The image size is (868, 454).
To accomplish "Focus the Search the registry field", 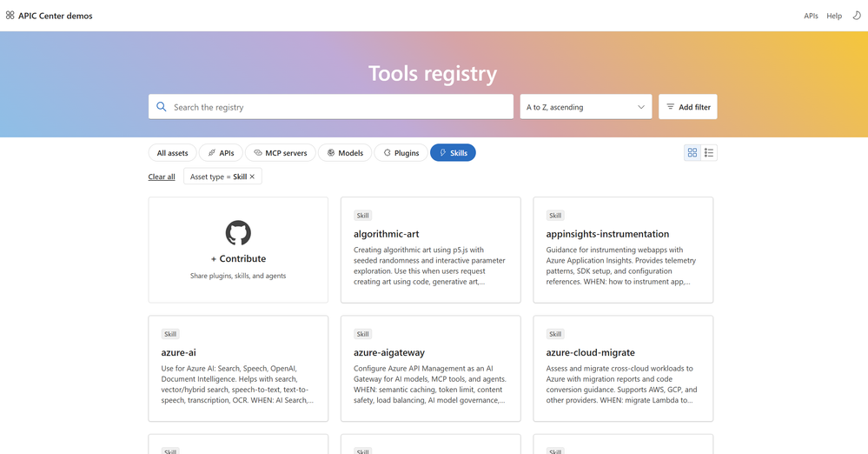I will pyautogui.click(x=331, y=107).
